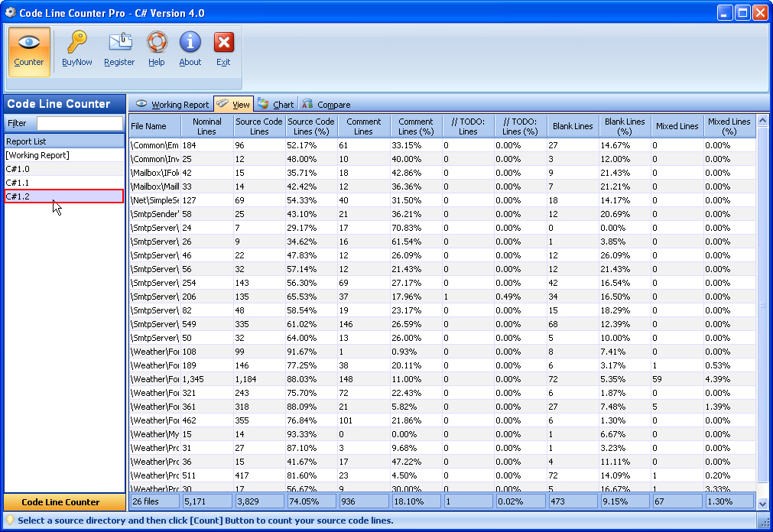
Task: Sort by Comment Lines (%) column header
Action: tap(416, 126)
